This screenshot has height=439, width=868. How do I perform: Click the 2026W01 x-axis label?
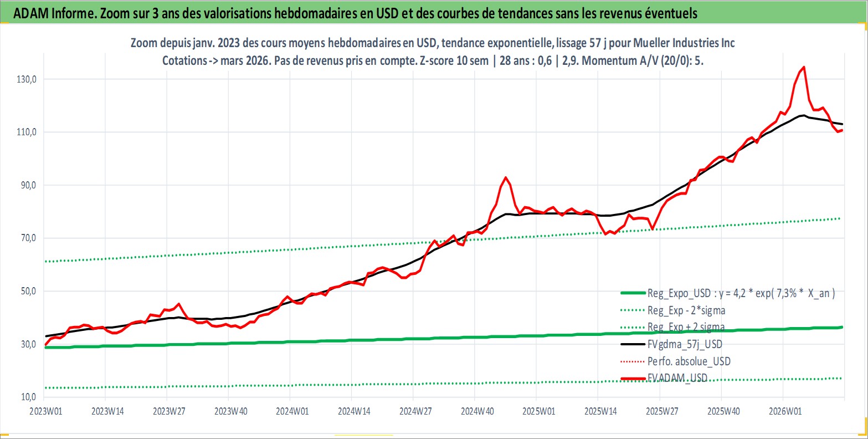(785, 411)
